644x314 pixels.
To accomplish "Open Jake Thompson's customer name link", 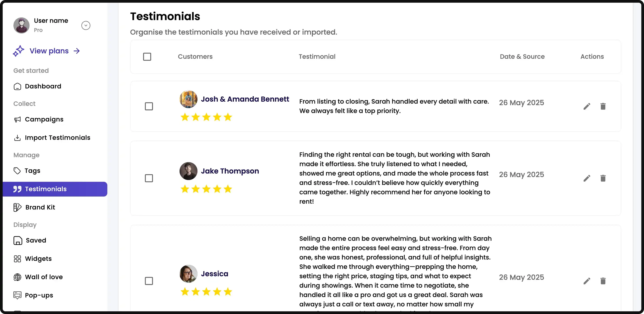I will [230, 171].
